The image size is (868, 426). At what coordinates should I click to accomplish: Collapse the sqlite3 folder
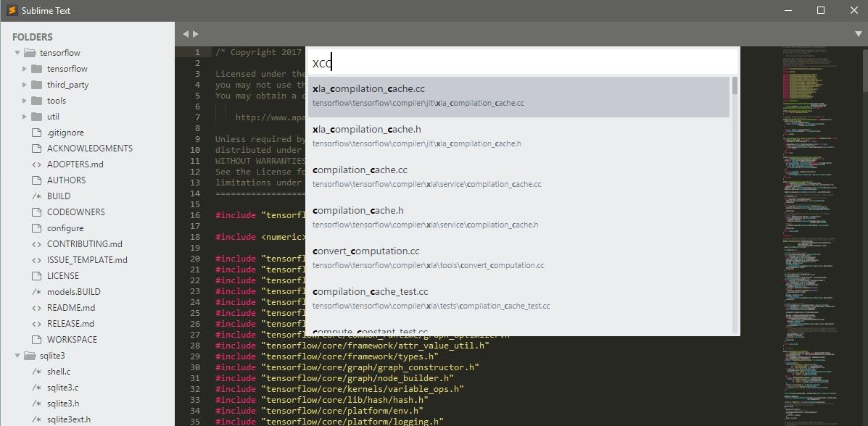coord(17,356)
